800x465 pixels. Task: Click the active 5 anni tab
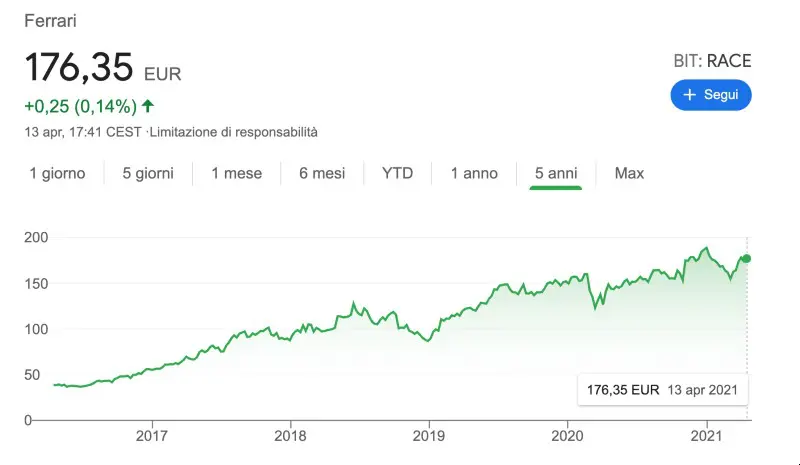(x=556, y=174)
